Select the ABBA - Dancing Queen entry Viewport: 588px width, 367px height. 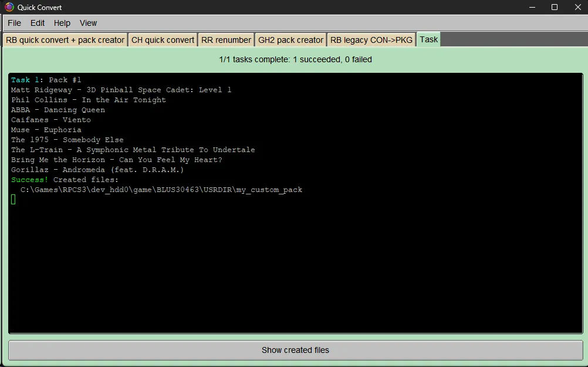[58, 110]
